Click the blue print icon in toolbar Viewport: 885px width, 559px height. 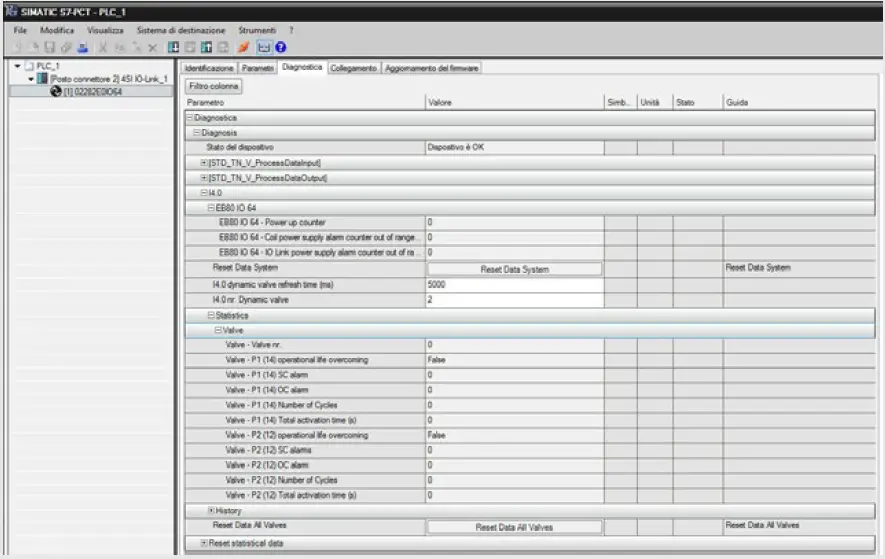click(80, 47)
